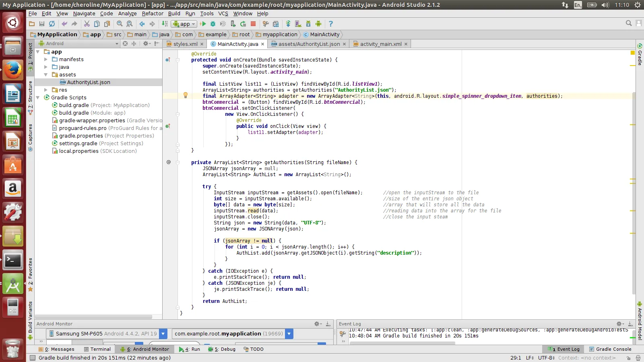
Task: Click the yellow lightbulb intention icon
Action: click(x=186, y=95)
